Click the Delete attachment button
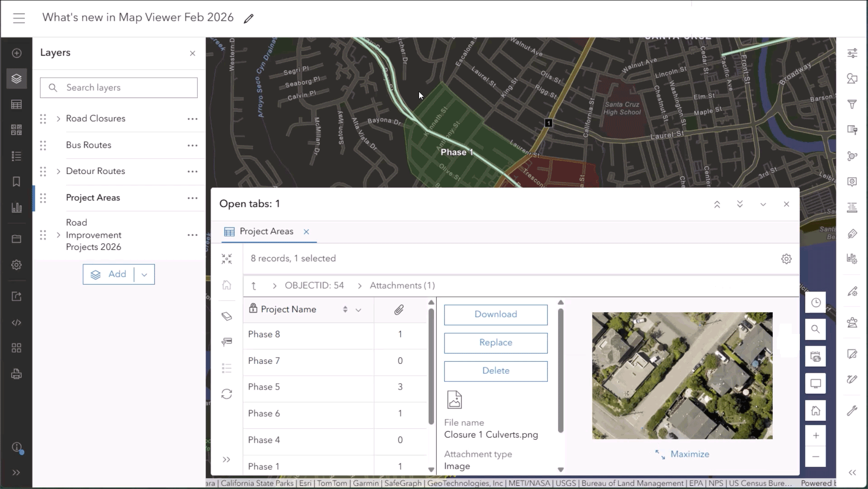Screen dimensions: 868x489 (495, 371)
